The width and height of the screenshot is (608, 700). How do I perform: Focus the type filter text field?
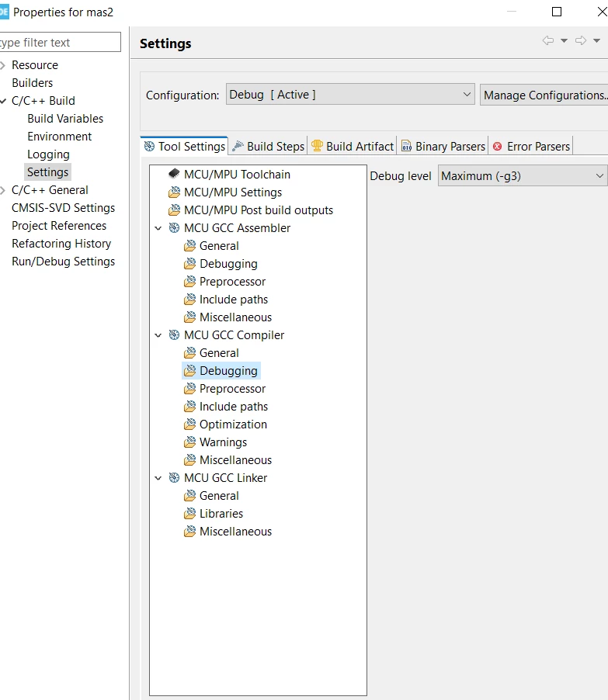[x=60, y=43]
